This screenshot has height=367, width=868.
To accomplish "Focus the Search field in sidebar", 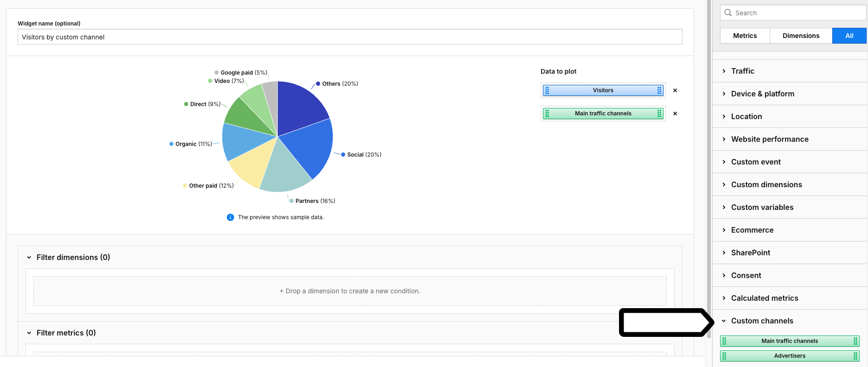I will (798, 13).
